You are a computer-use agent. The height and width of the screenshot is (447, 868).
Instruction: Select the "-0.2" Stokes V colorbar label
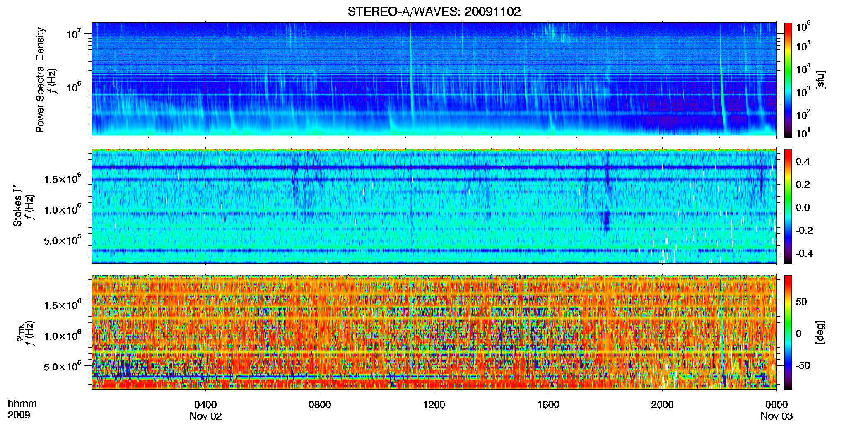tap(804, 230)
